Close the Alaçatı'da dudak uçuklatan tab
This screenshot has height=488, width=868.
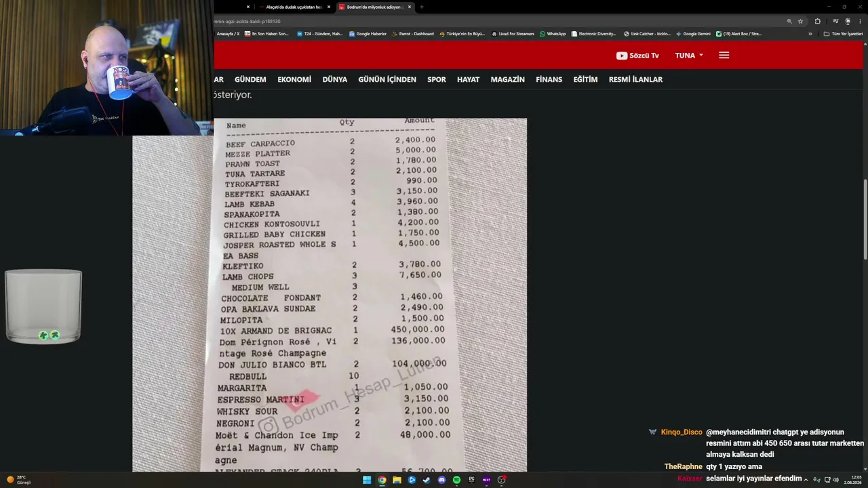point(329,7)
